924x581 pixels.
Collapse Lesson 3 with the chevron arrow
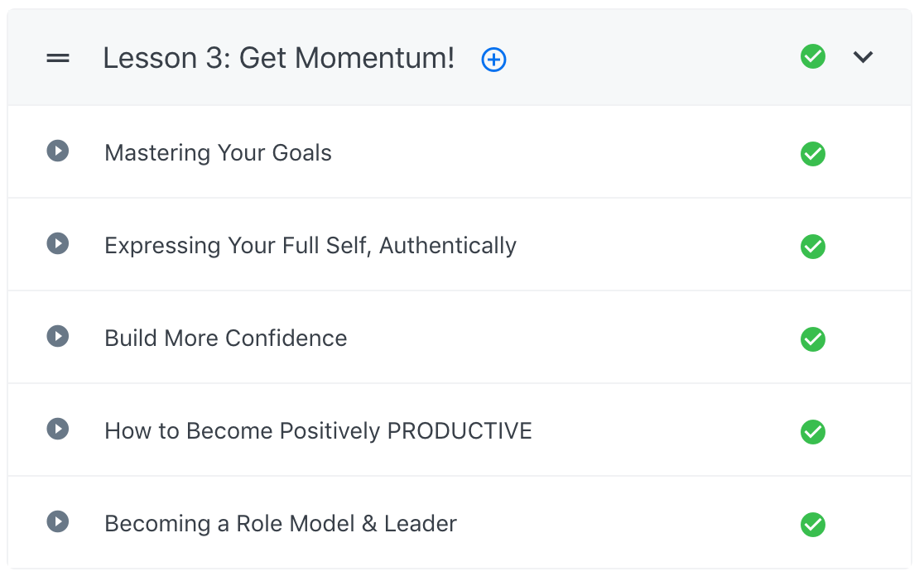tap(864, 57)
